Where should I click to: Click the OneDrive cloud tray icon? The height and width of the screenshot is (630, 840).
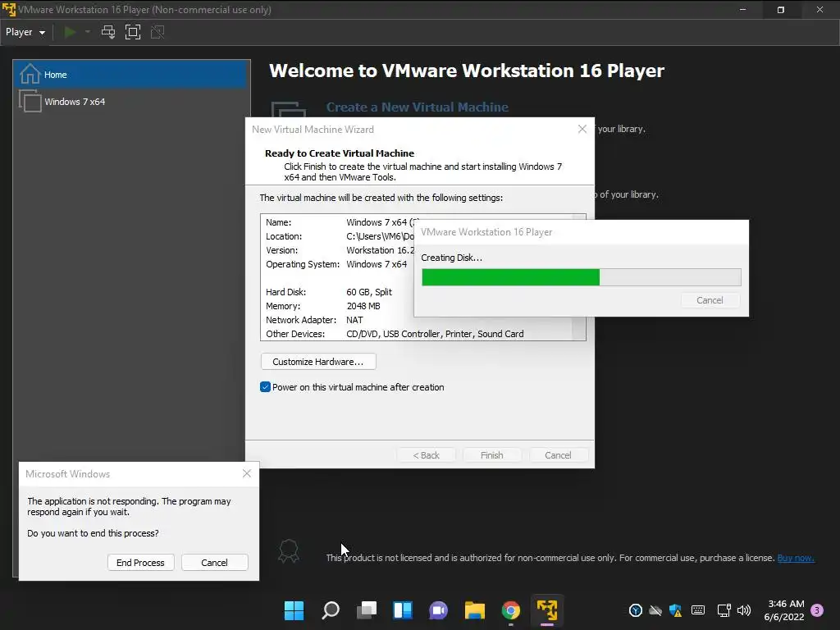coord(655,610)
